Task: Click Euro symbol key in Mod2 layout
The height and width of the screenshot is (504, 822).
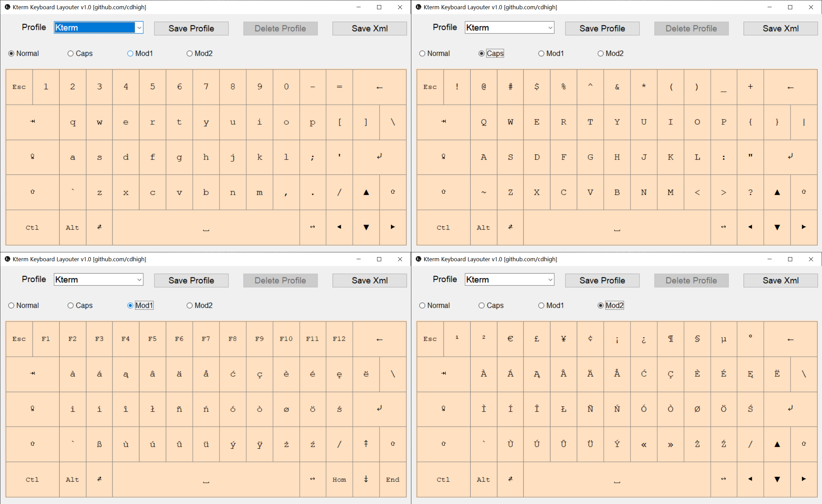Action: pyautogui.click(x=510, y=339)
